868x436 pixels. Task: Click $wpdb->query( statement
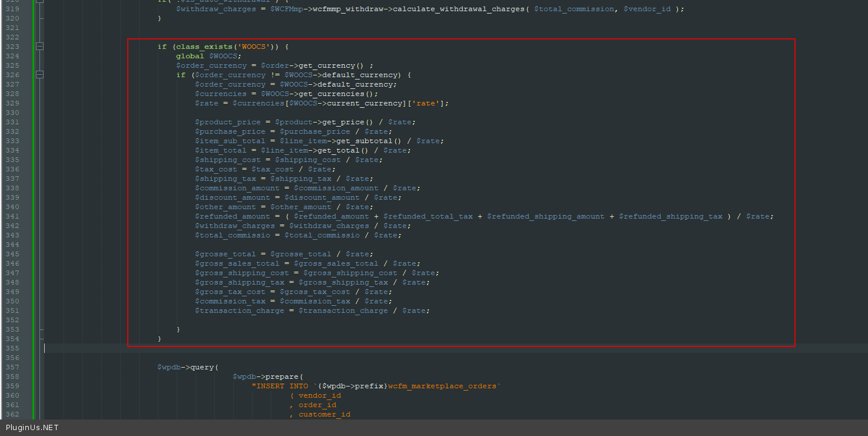tap(187, 367)
